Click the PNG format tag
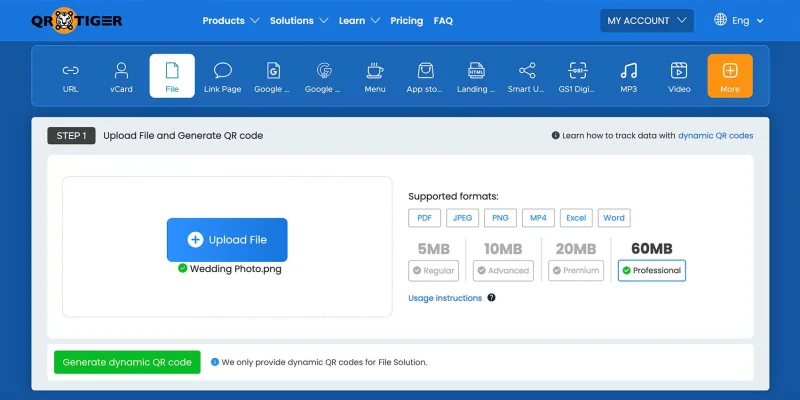 [500, 218]
